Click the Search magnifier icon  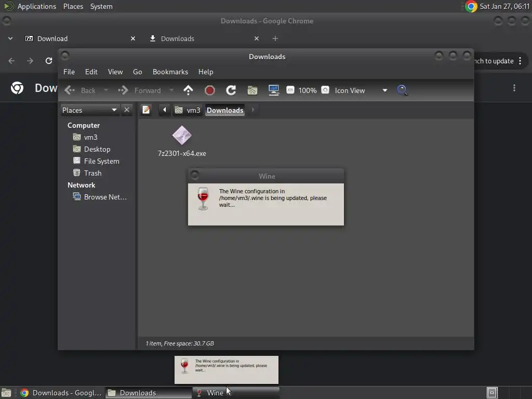pyautogui.click(x=402, y=90)
